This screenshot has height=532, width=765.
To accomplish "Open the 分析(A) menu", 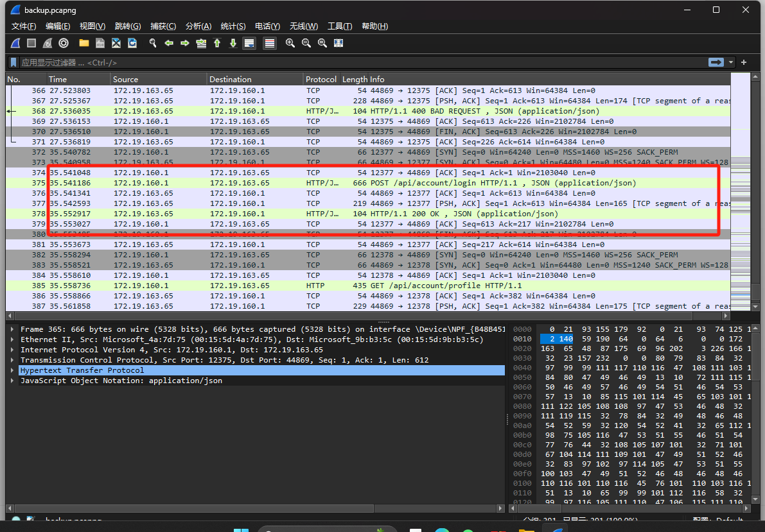I will tap(198, 26).
